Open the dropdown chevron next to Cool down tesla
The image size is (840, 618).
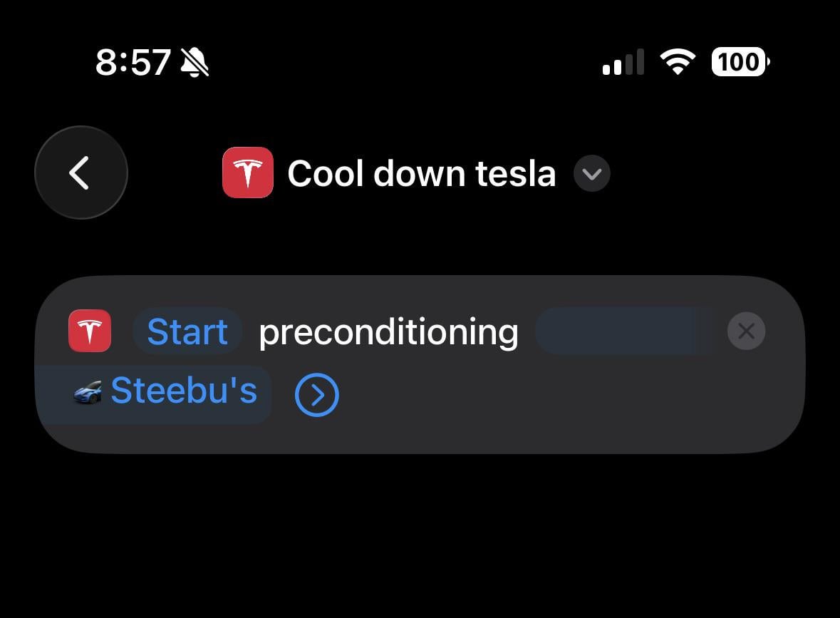click(x=591, y=173)
